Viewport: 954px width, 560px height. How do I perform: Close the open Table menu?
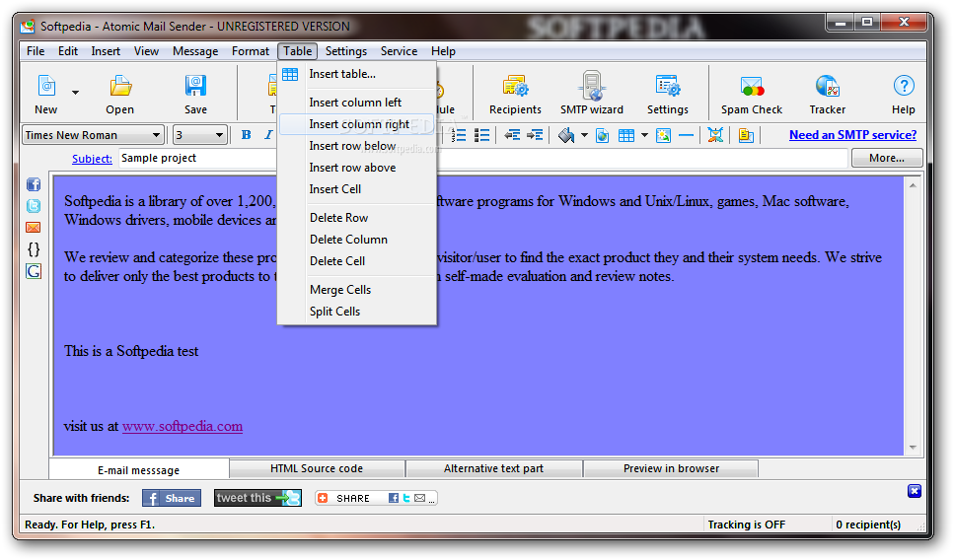pos(298,51)
